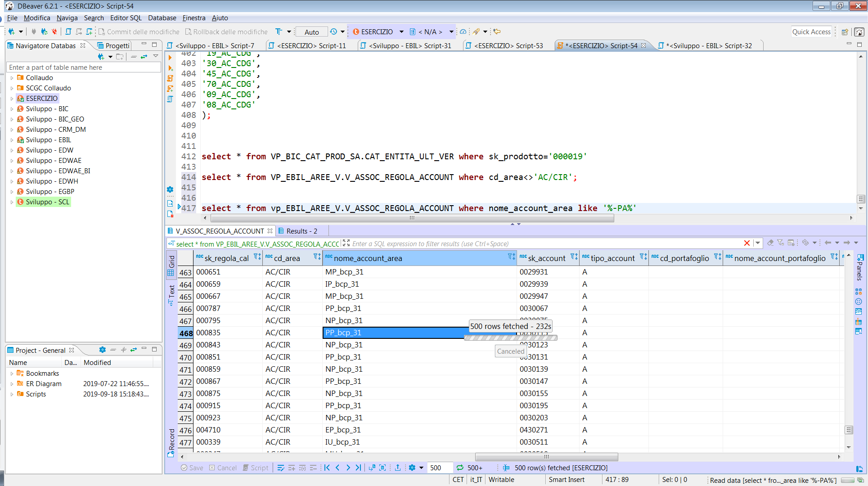The width and height of the screenshot is (868, 486).
Task: Click the fetch size field showing 500
Action: (439, 468)
